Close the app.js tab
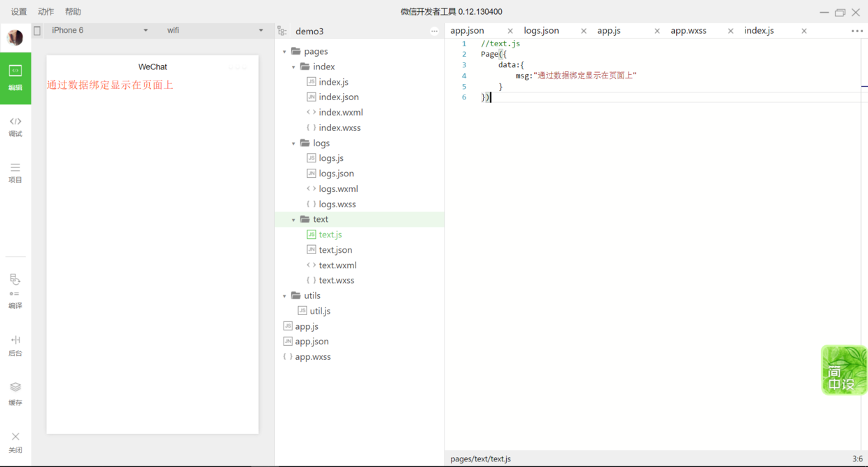The image size is (868, 467). [657, 31]
